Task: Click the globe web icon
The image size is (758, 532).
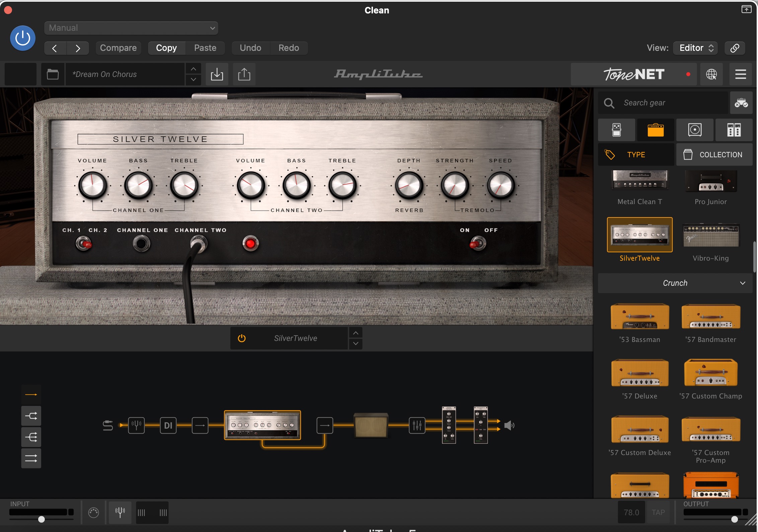Action: click(x=711, y=74)
